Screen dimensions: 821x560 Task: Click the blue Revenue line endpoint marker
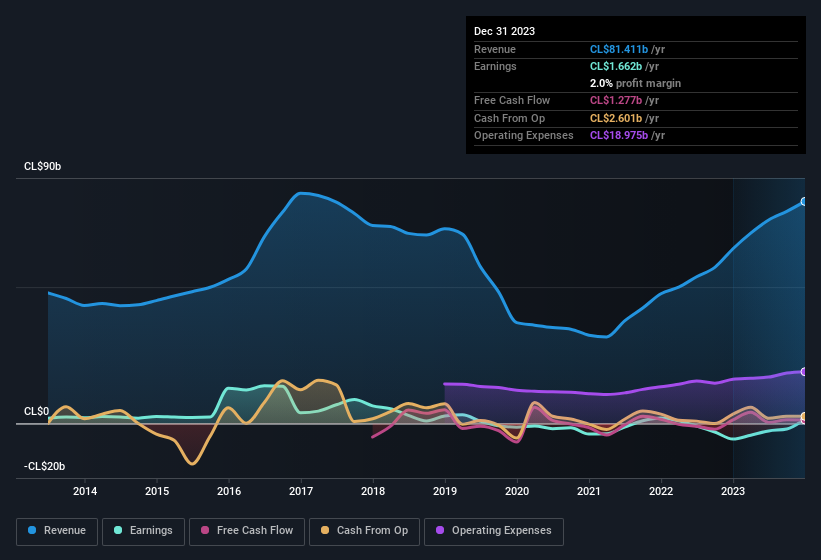click(804, 202)
